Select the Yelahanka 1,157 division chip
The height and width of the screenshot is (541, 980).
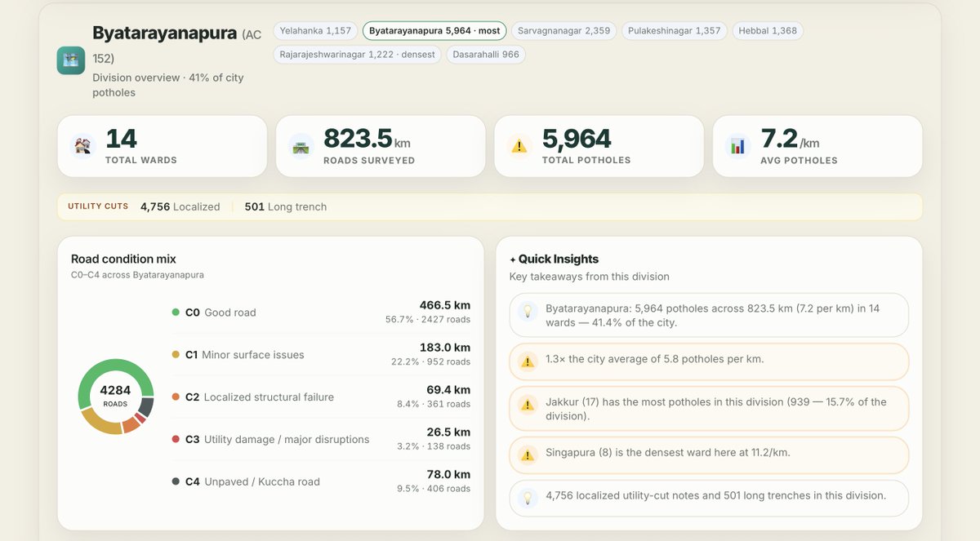point(315,31)
